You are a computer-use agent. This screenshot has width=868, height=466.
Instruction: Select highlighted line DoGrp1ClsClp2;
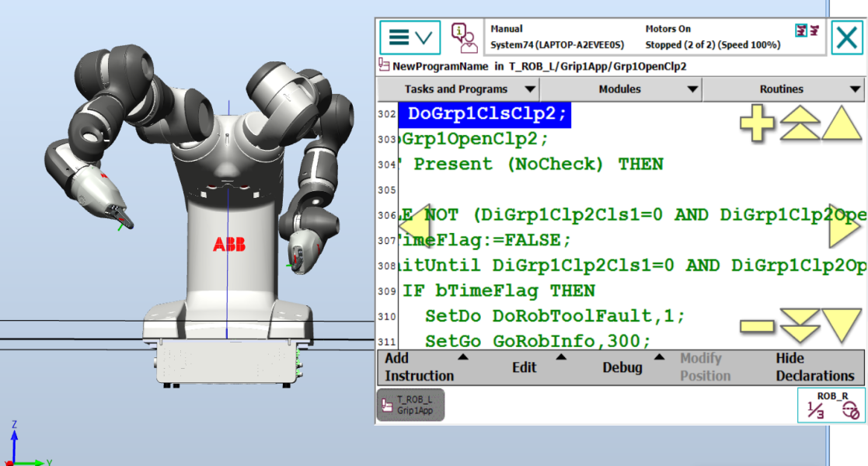click(484, 114)
